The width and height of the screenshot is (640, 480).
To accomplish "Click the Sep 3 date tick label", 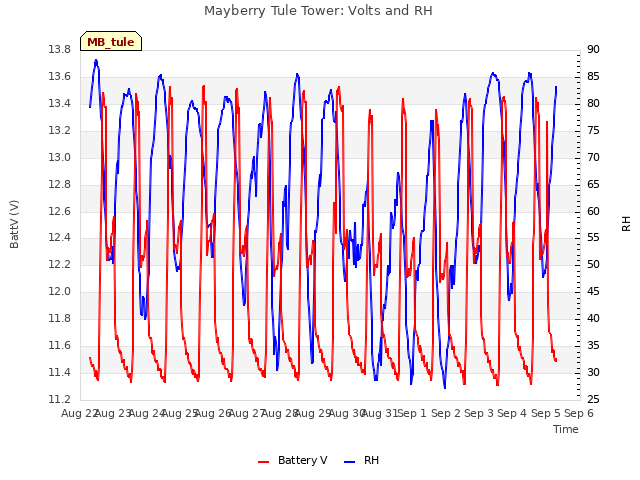I will (x=479, y=413).
